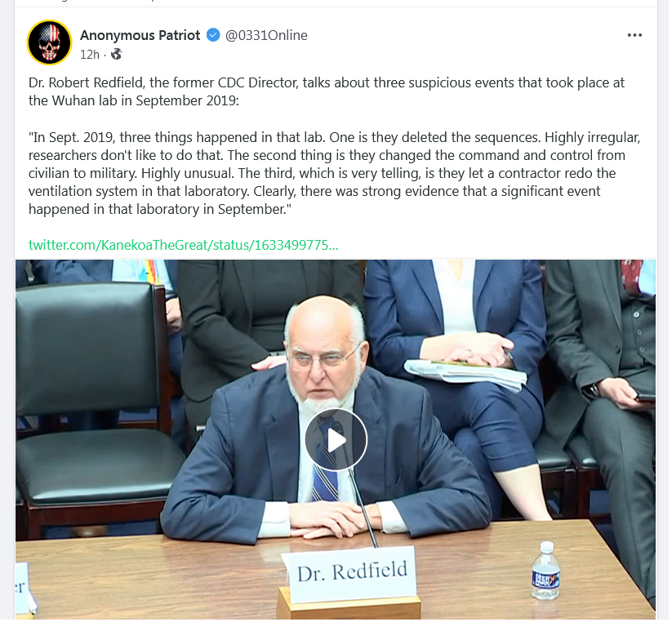Click the water bottle in the video frame
Screen dimensions: 672x622
click(545, 571)
